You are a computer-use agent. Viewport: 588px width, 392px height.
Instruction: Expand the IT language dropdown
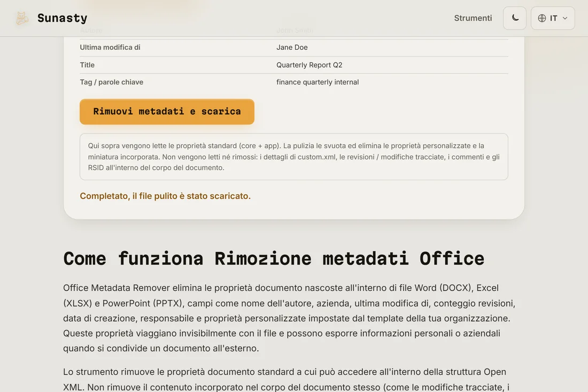click(553, 18)
